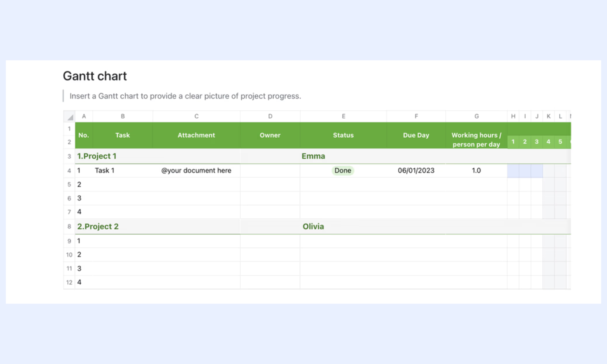Viewport: 607px width, 364px height.
Task: Click day "4" timeline header cell
Action: pyautogui.click(x=548, y=142)
